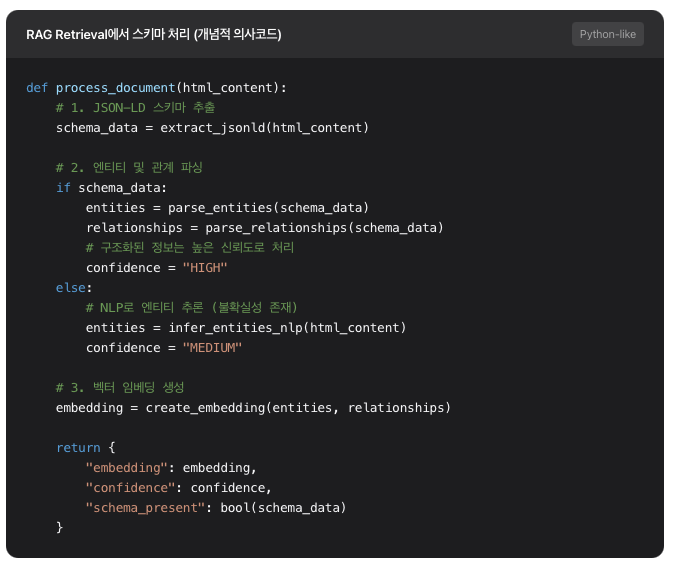Click the process_document function name

click(x=115, y=88)
